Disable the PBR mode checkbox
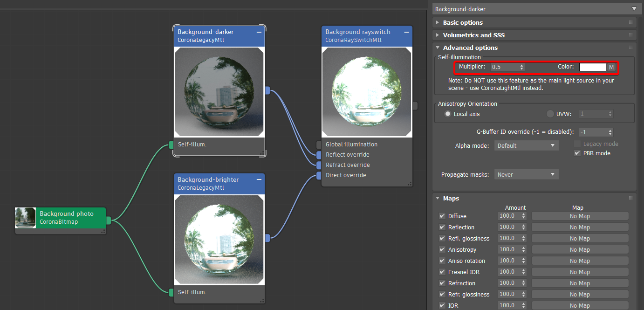The height and width of the screenshot is (310, 644). tap(577, 153)
